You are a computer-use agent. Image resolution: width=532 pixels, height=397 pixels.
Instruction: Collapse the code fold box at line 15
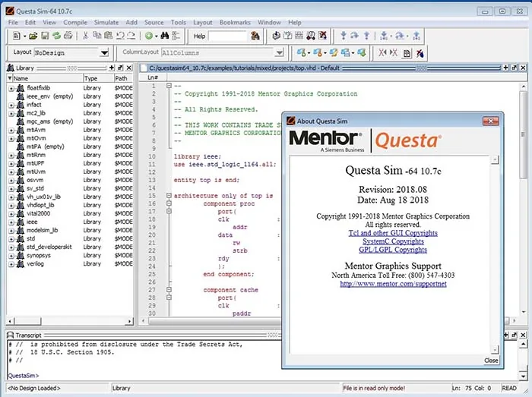tap(169, 196)
